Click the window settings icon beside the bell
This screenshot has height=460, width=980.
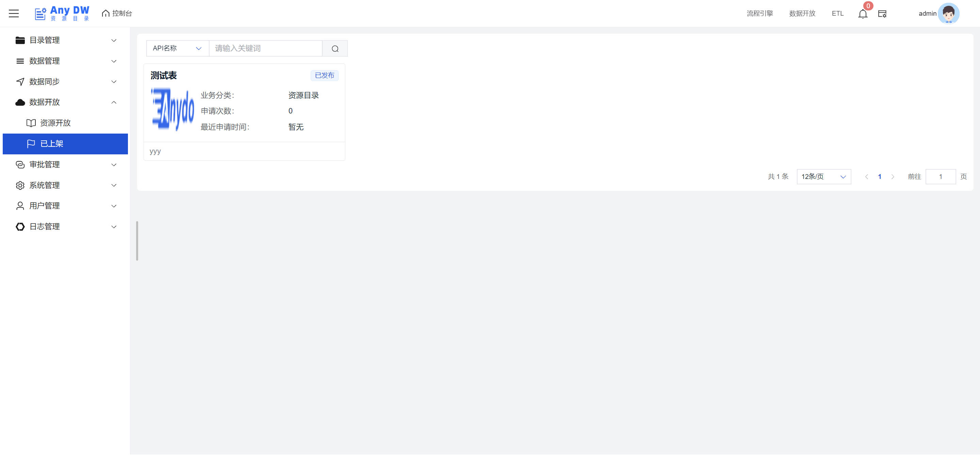coord(882,14)
